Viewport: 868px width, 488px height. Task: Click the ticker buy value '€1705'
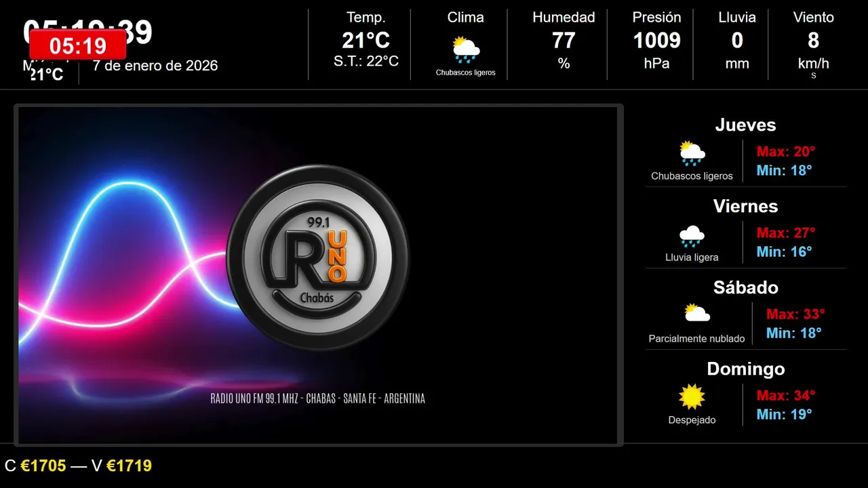tap(43, 466)
